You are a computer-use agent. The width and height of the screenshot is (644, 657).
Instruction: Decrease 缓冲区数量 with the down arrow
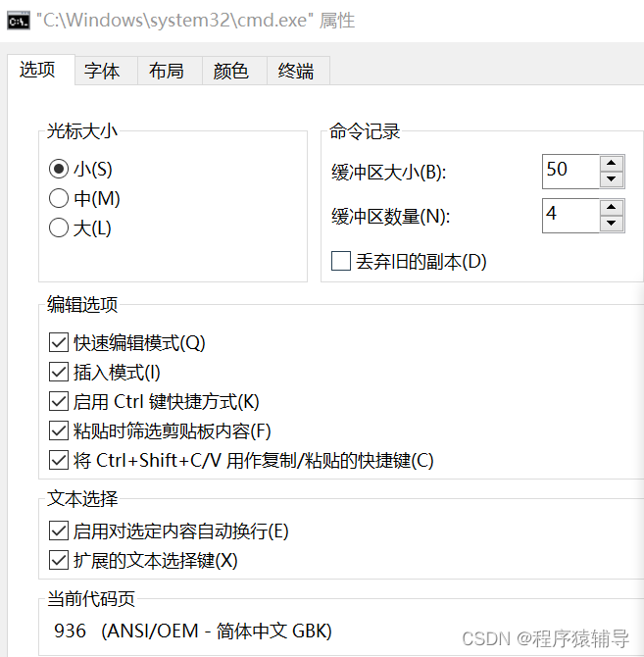(613, 224)
